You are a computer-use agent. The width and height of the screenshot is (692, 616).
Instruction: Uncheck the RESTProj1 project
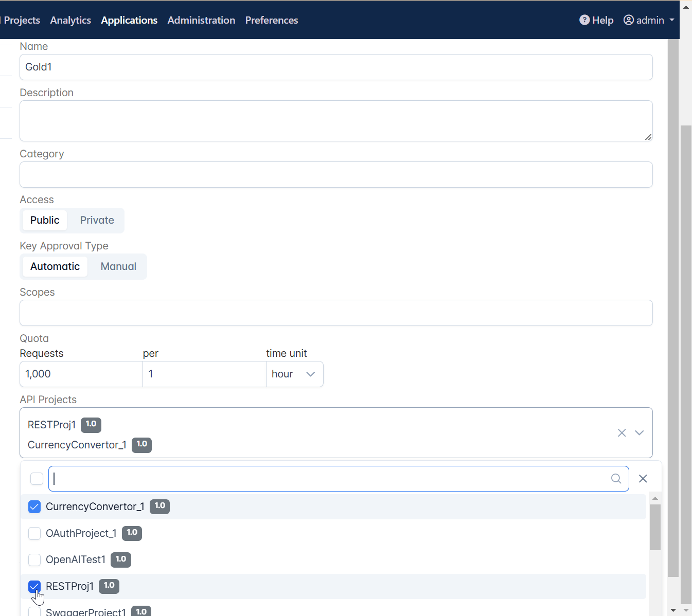click(x=34, y=586)
